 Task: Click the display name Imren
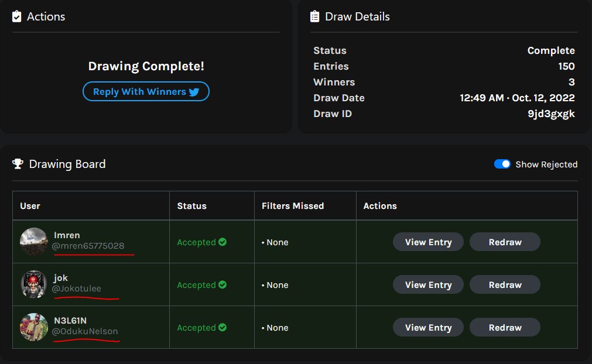point(67,235)
